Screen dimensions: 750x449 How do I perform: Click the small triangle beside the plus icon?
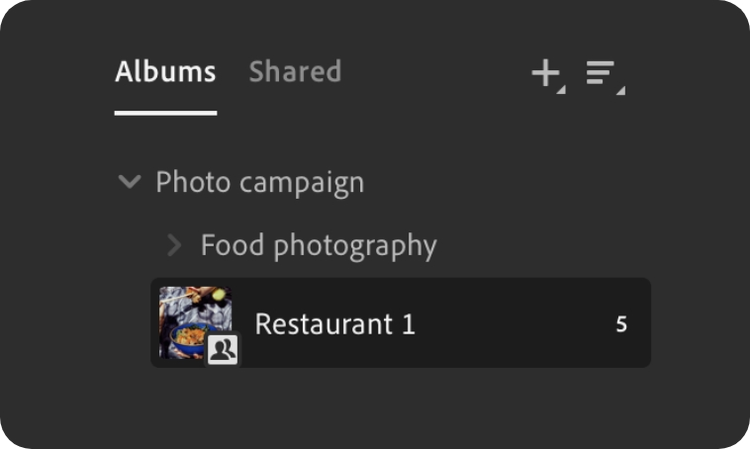[561, 90]
